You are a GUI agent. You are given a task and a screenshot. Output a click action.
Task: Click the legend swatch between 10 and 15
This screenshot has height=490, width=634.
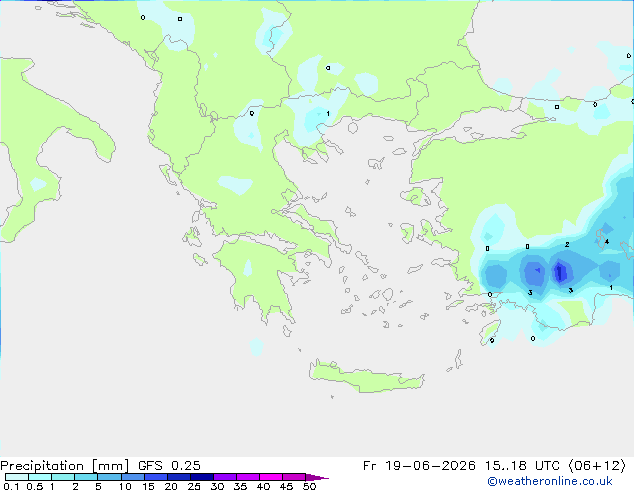point(132,477)
